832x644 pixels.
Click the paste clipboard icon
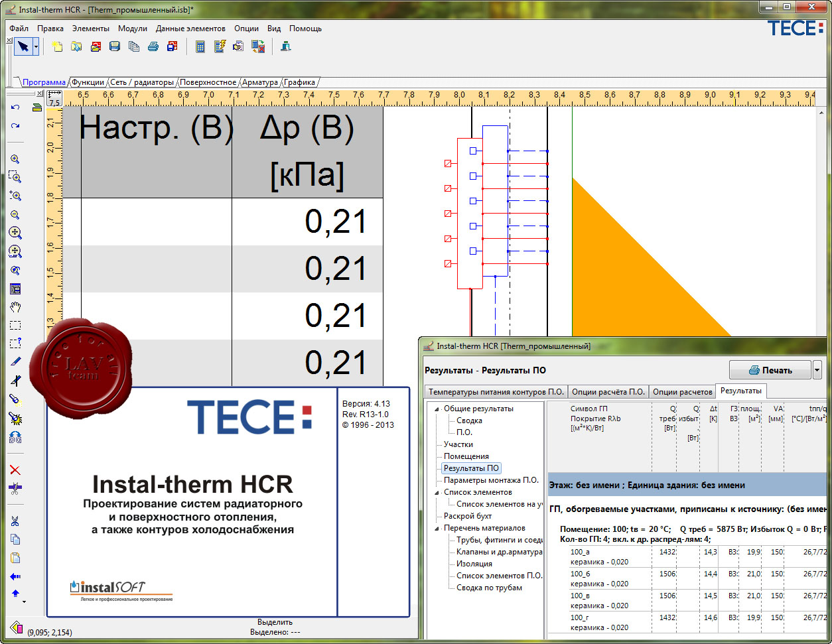(x=15, y=558)
